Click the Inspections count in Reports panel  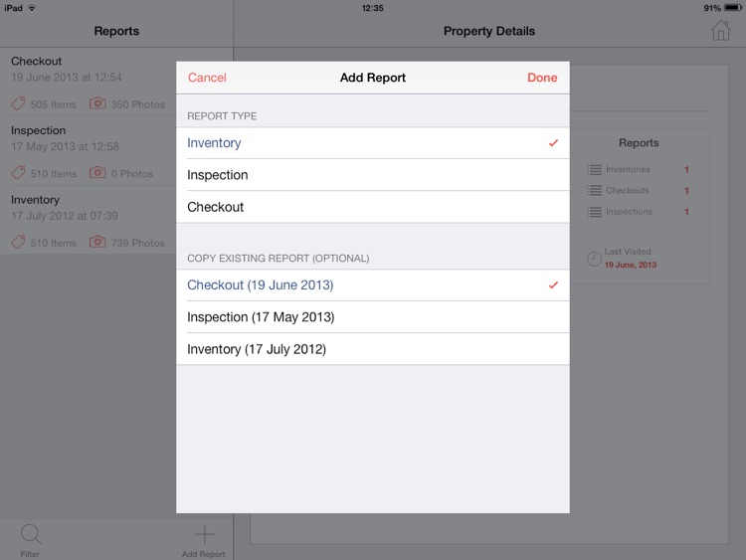[x=686, y=212]
